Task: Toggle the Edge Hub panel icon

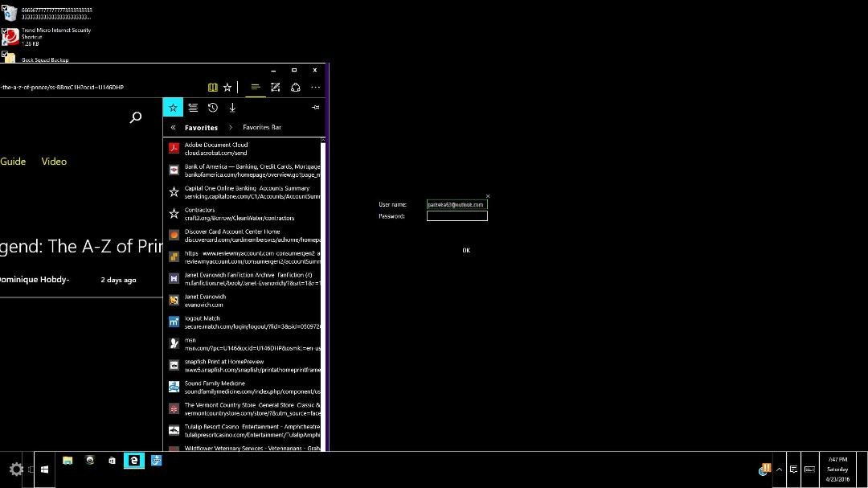Action: pyautogui.click(x=256, y=88)
